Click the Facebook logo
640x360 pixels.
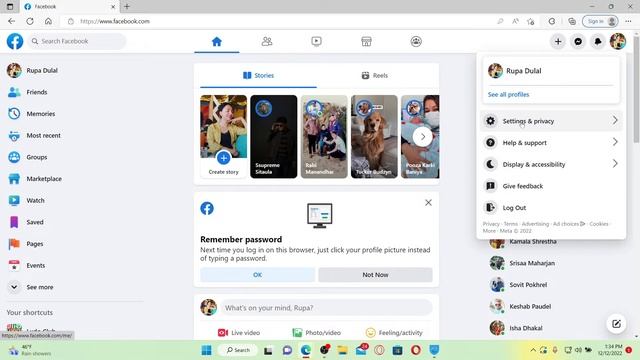(x=15, y=41)
